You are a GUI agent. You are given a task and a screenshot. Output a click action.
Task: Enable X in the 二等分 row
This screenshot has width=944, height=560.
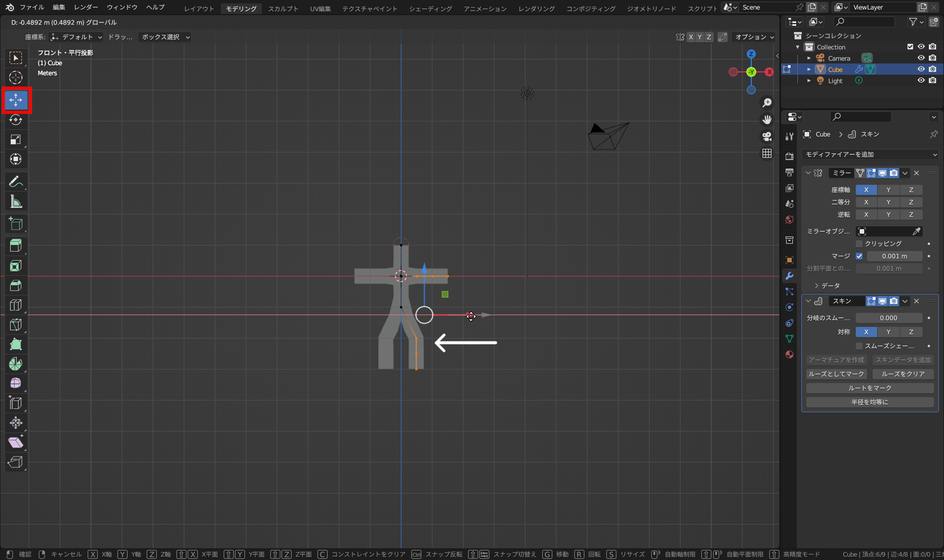[866, 202]
